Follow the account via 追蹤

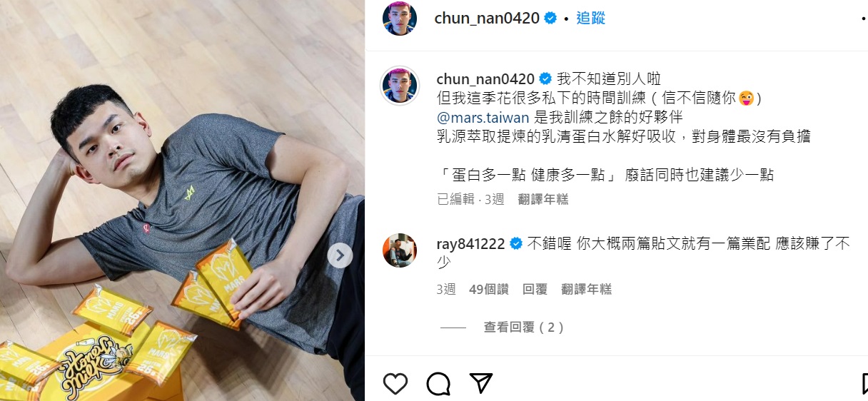(590, 19)
